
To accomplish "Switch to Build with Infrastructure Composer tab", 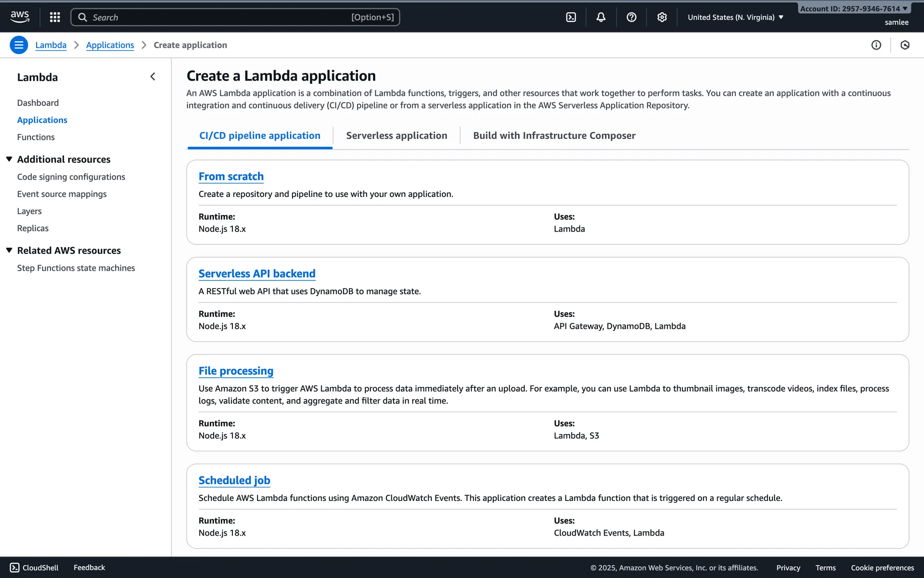I will (554, 136).
